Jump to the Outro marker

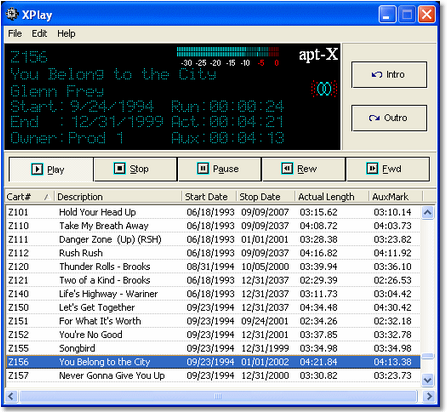coord(389,118)
